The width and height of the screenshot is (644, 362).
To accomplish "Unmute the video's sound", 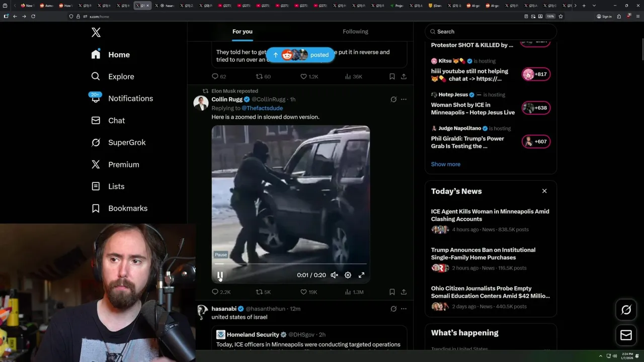I will 334,275.
